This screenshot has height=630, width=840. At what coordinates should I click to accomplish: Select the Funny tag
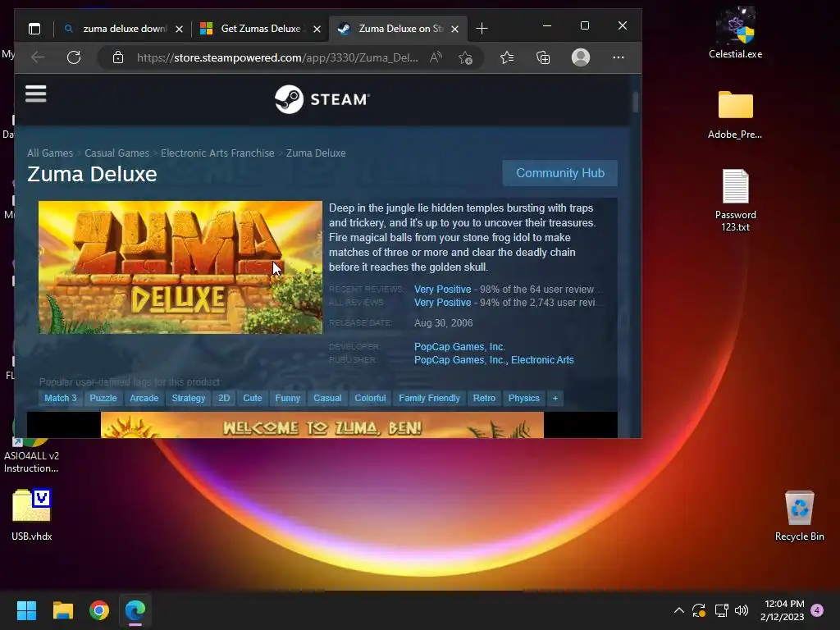pyautogui.click(x=288, y=398)
